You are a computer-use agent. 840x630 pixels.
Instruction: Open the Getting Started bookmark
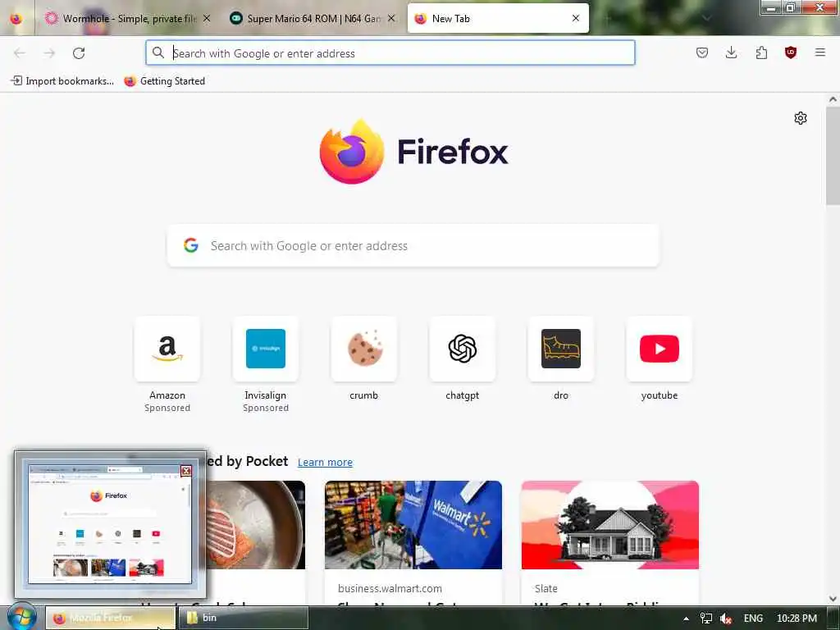(x=164, y=81)
